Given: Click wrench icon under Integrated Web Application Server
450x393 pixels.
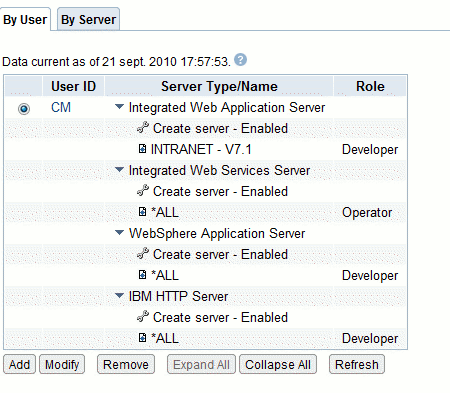Looking at the screenshot, I should point(143,128).
